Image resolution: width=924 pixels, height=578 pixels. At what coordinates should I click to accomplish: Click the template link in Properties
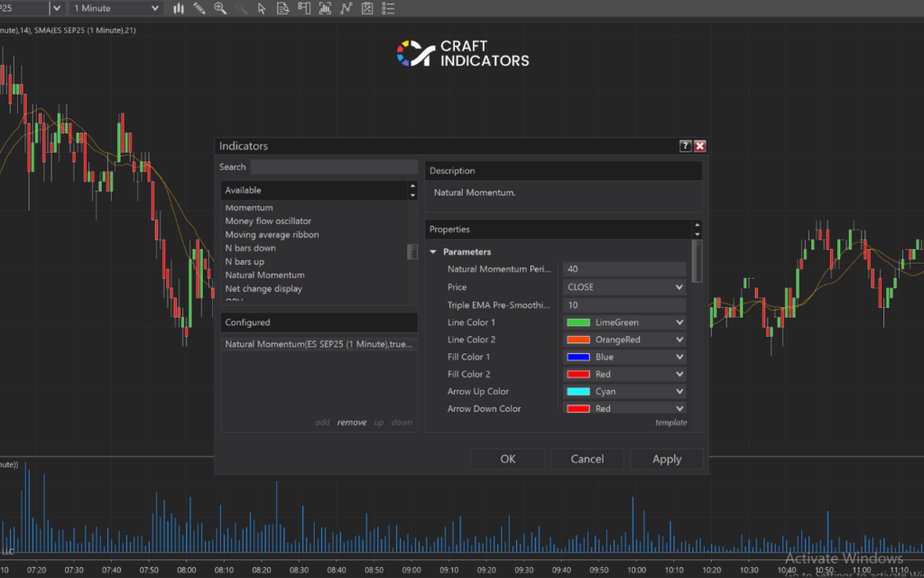[671, 423]
